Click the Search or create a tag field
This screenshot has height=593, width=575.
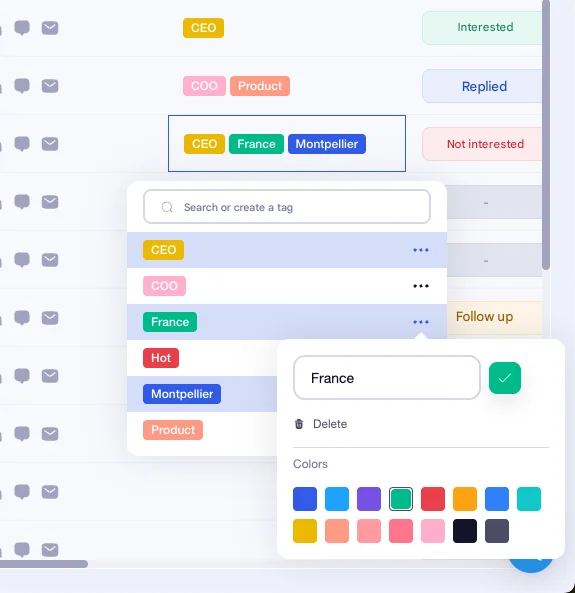click(287, 207)
